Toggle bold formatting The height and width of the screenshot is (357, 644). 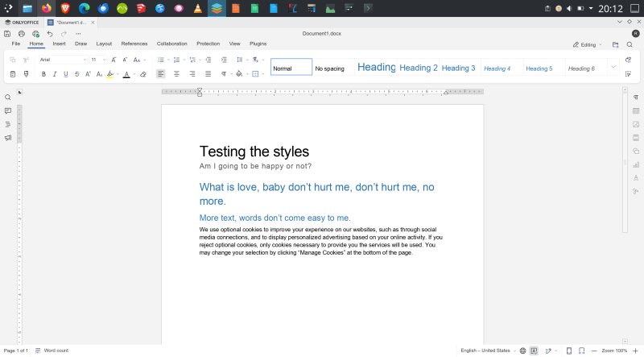pos(43,74)
